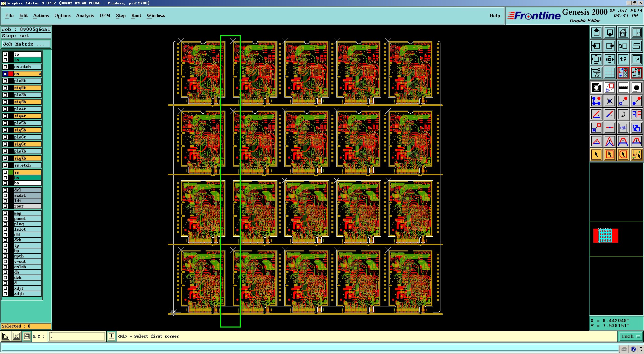Click the black octagon highlight icon
This screenshot has width=644, height=354.
click(636, 88)
